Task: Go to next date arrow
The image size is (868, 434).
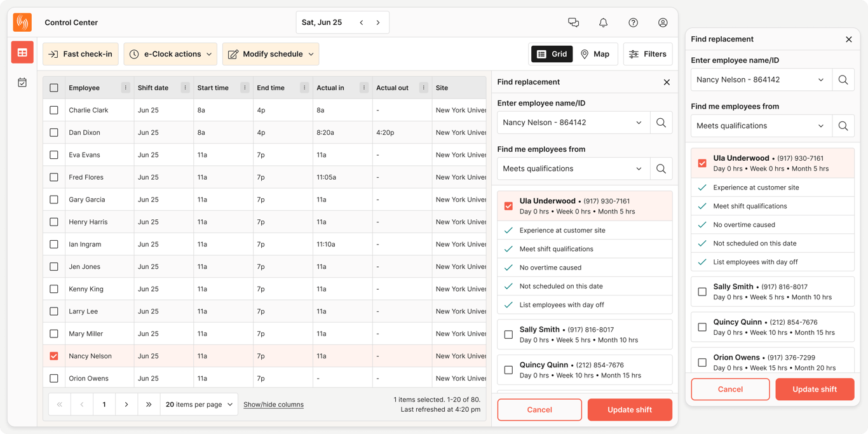Action: coord(378,22)
